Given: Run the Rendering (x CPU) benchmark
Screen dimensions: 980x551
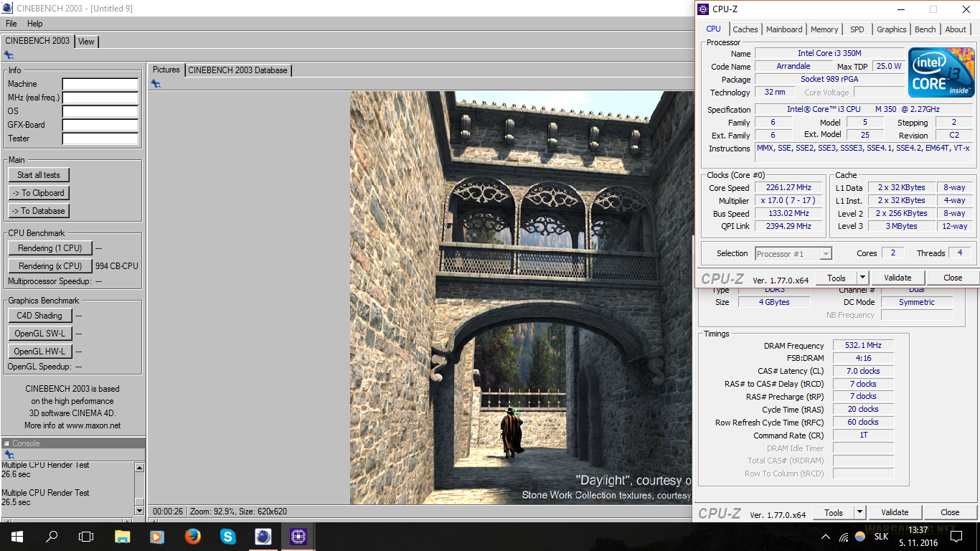Looking at the screenshot, I should click(x=50, y=266).
